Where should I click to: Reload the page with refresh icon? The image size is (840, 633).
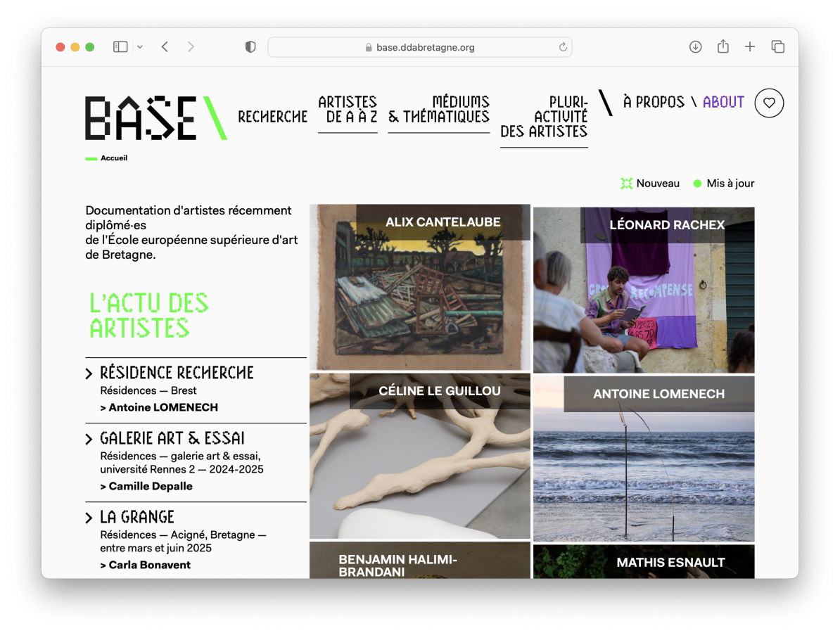563,47
